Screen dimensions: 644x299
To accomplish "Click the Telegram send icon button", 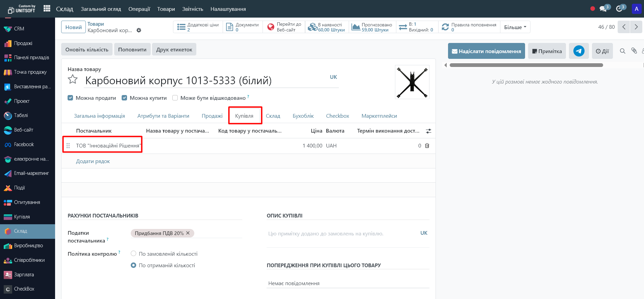I will [x=578, y=51].
